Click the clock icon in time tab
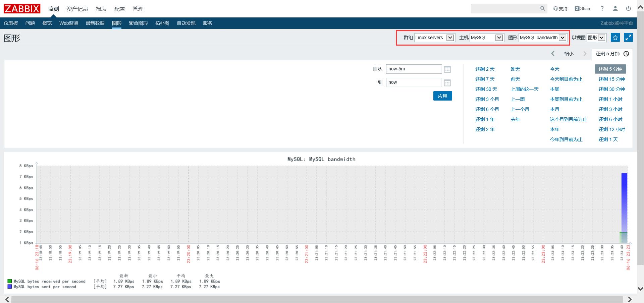The width and height of the screenshot is (644, 303). (626, 54)
